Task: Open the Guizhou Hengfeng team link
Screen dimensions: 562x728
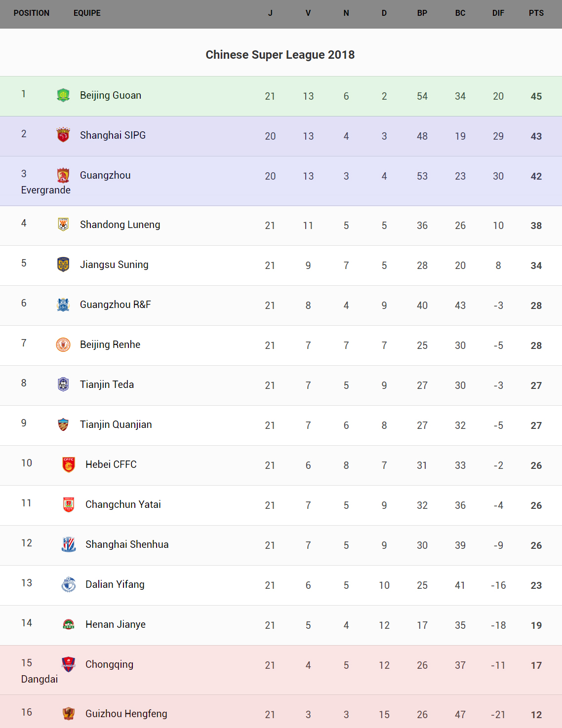Action: [x=126, y=714]
